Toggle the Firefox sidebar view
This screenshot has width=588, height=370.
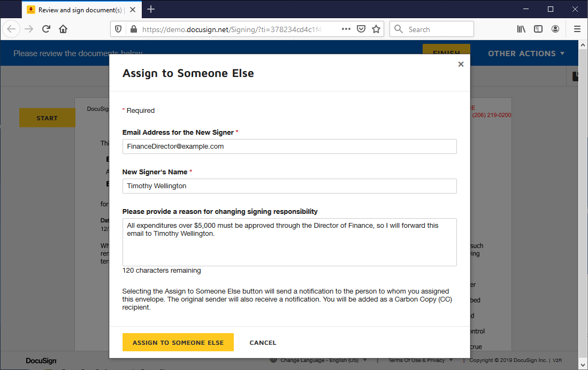538,29
